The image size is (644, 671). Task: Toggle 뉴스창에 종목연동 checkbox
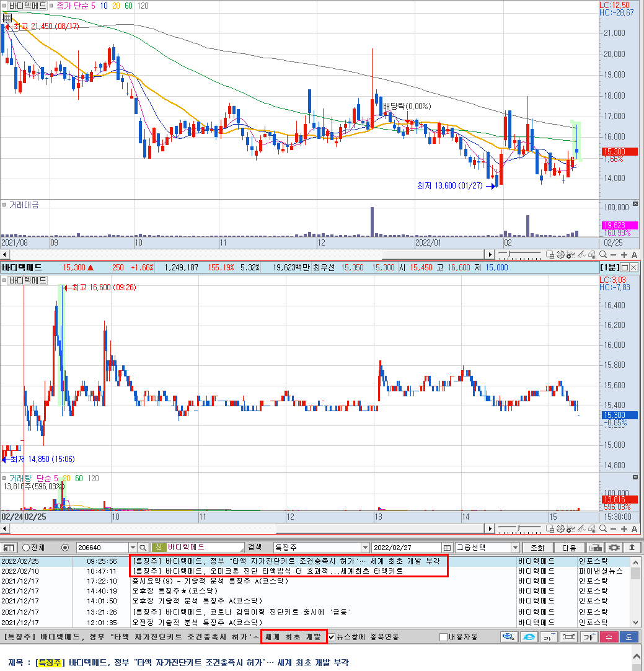click(332, 637)
